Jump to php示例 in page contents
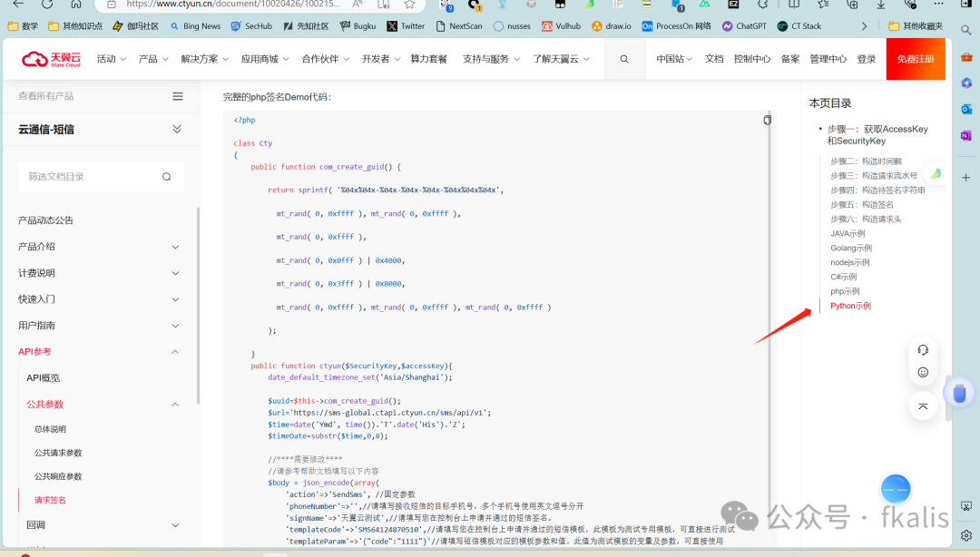This screenshot has height=557, width=980. click(845, 291)
